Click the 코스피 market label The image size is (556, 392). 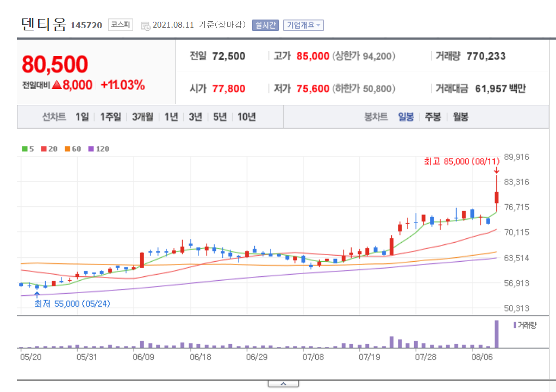(x=121, y=24)
